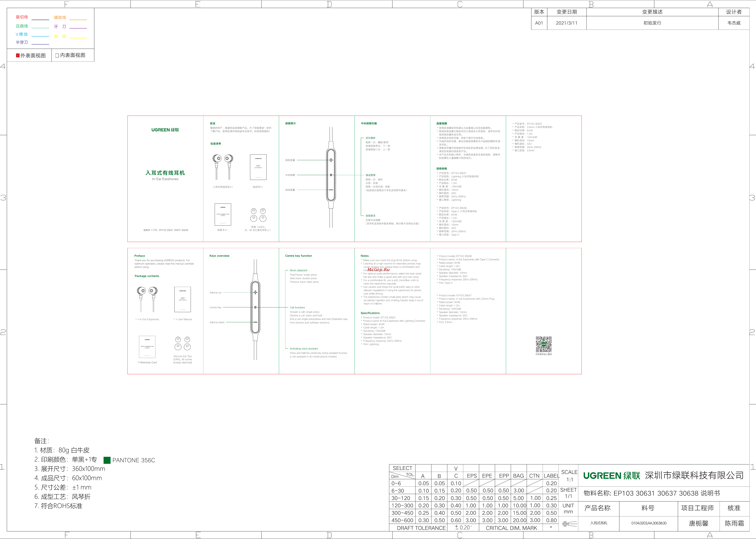Click the line sample next to 半穿刀
This screenshot has height=539, width=756.
[40, 44]
